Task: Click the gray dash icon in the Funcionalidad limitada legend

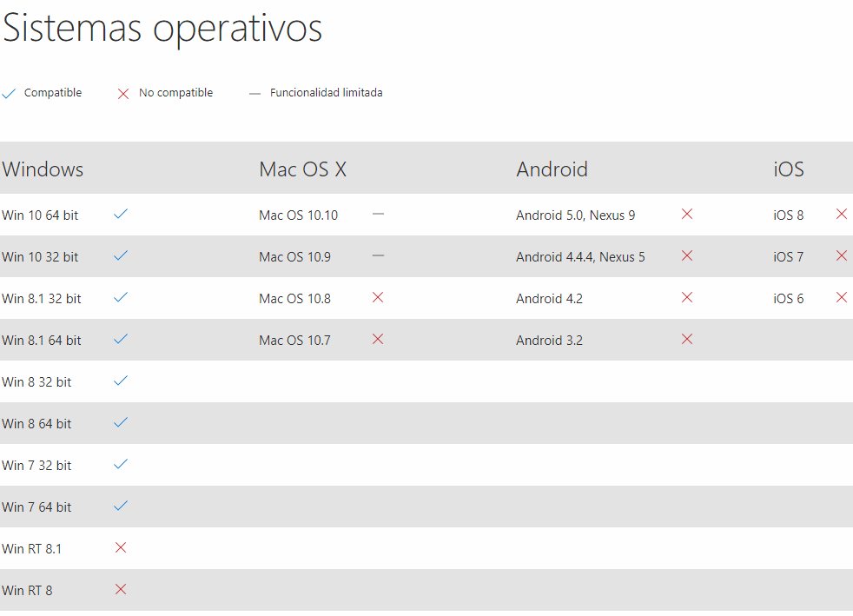Action: (x=255, y=94)
